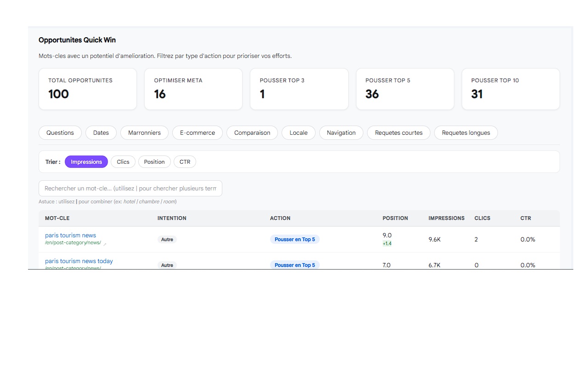Viewport: 588px width, 368px height.
Task: Enable the Dates filter
Action: [x=101, y=132]
